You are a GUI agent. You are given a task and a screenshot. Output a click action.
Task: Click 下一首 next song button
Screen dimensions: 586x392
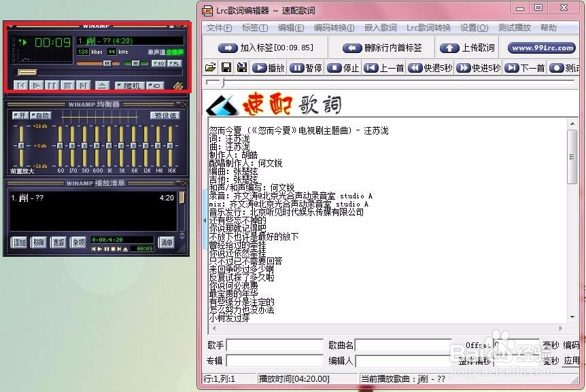(x=525, y=68)
